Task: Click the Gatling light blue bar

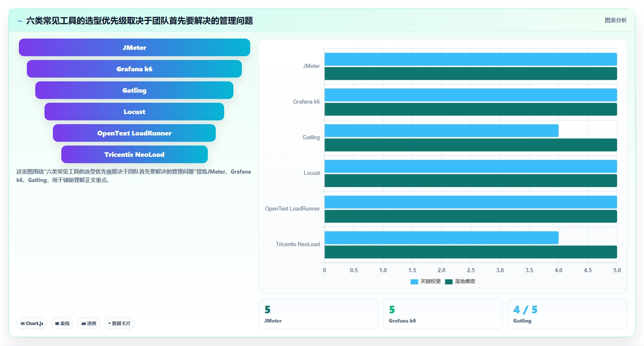Action: click(x=441, y=130)
